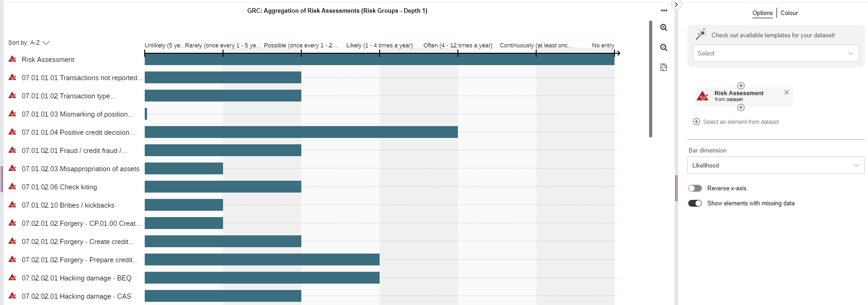868x305 pixels.
Task: Click risk icon beside Check kiting row
Action: 13,187
